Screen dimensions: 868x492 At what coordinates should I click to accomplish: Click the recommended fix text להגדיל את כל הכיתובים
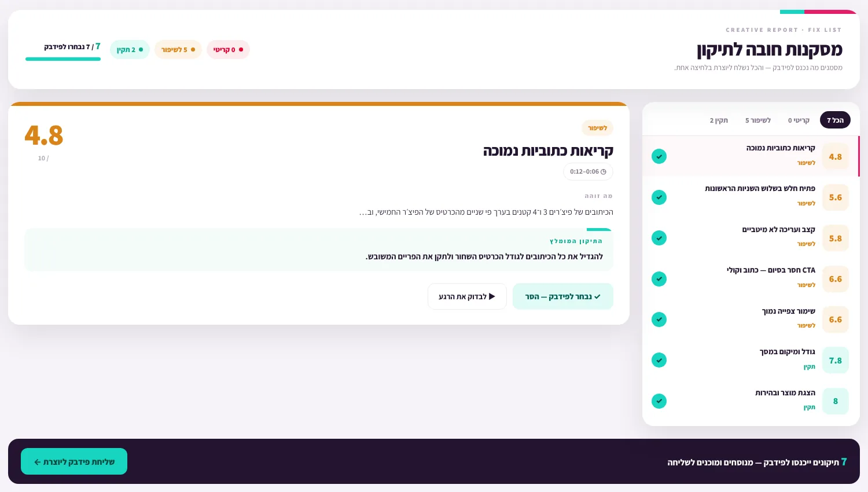click(x=484, y=256)
